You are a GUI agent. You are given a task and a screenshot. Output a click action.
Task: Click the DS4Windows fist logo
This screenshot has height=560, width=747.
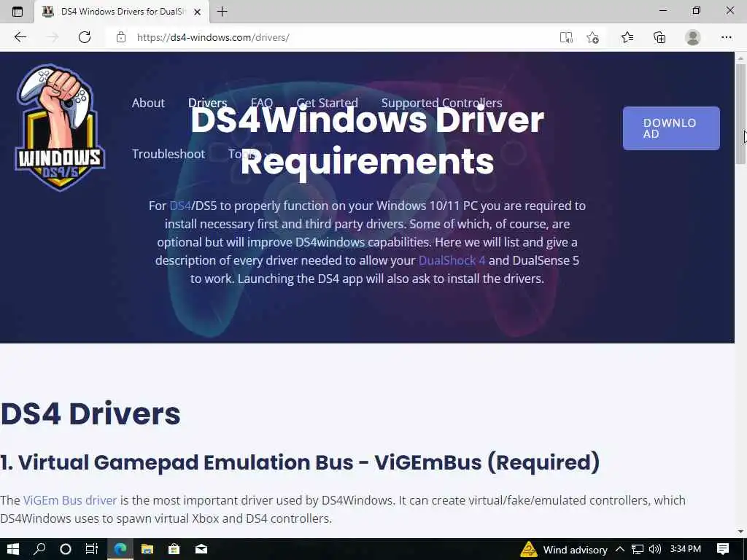(x=60, y=128)
